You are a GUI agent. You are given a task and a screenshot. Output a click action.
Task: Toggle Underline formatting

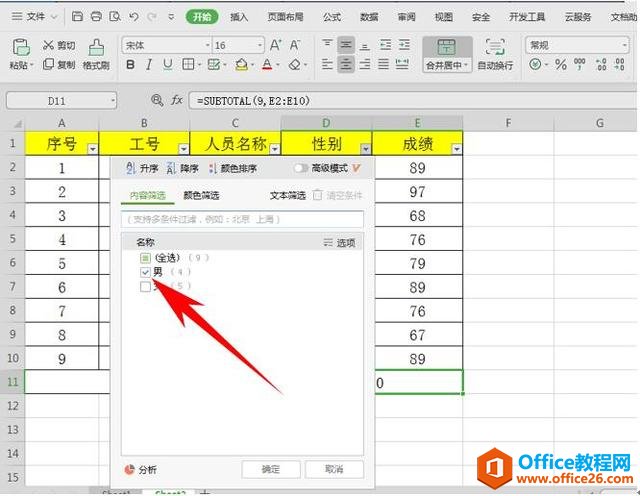tap(168, 65)
